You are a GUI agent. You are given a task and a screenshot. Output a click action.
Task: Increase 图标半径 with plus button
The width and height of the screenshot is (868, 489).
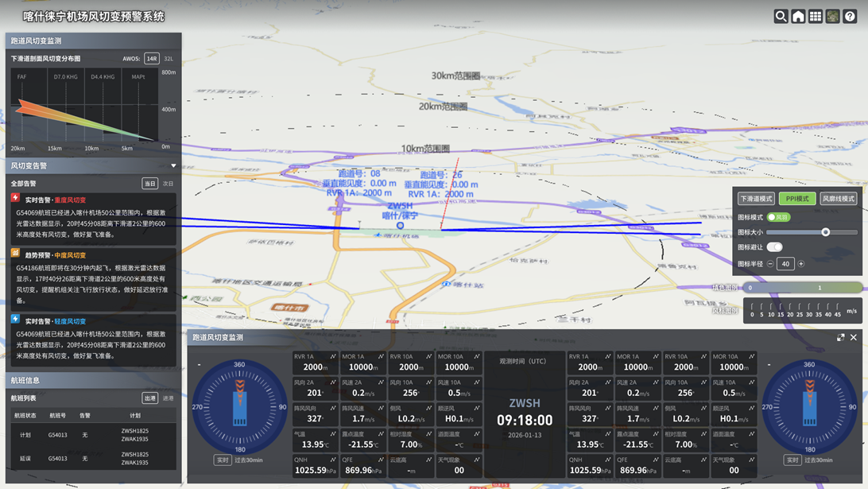[x=801, y=264]
